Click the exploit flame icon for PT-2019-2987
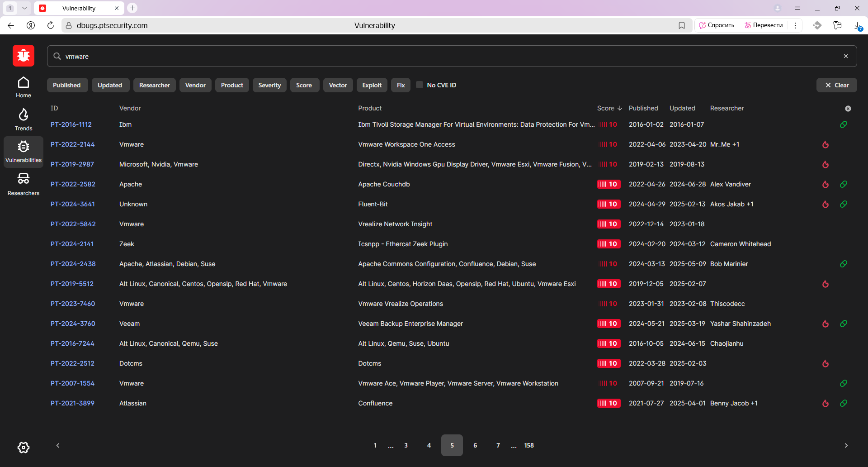This screenshot has width=868, height=467. 826,164
